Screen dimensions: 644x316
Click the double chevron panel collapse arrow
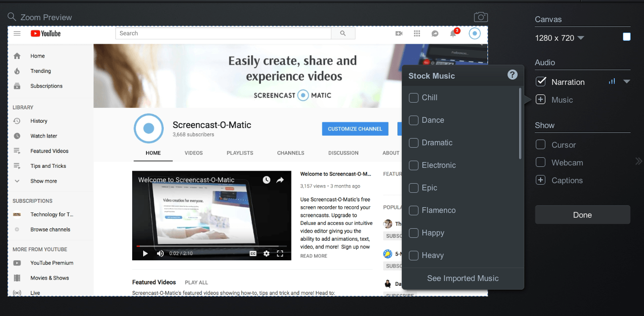click(x=638, y=161)
